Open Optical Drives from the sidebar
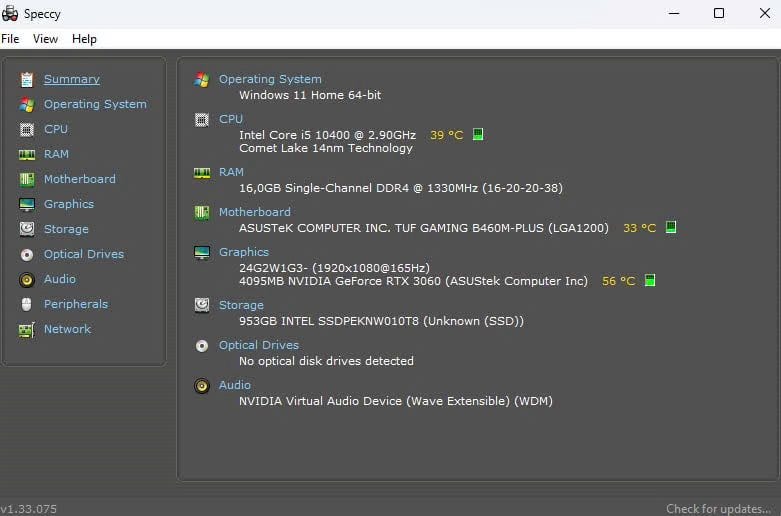This screenshot has width=781, height=516. pyautogui.click(x=84, y=254)
